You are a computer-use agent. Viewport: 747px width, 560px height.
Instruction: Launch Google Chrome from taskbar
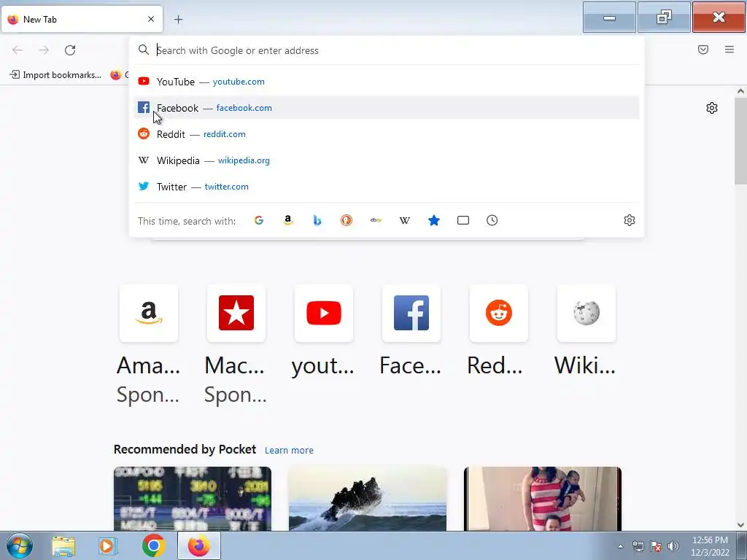click(x=153, y=545)
